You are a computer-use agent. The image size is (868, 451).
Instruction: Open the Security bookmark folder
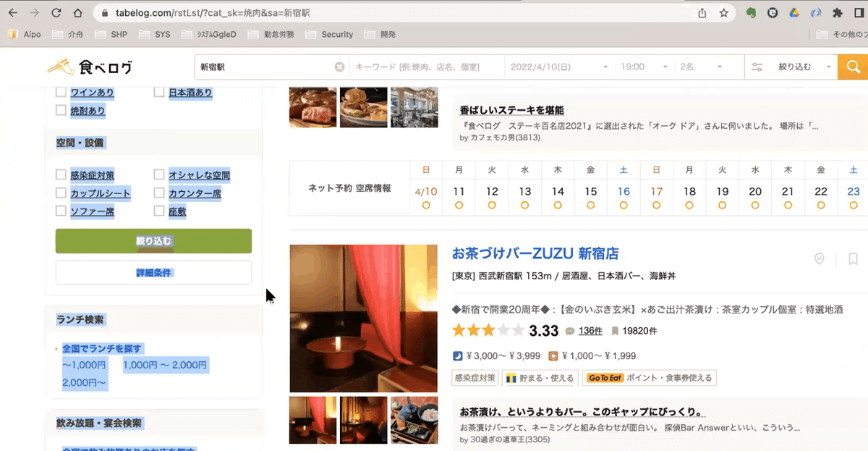click(329, 34)
